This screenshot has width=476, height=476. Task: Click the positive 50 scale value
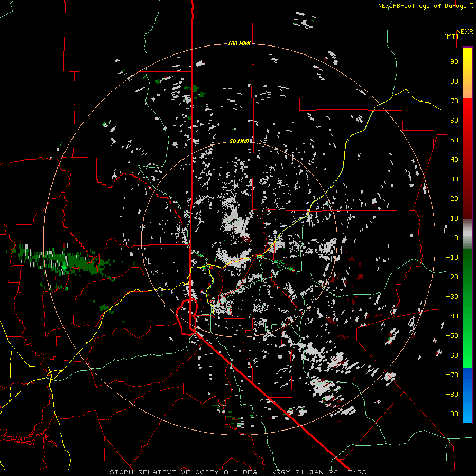(x=454, y=140)
